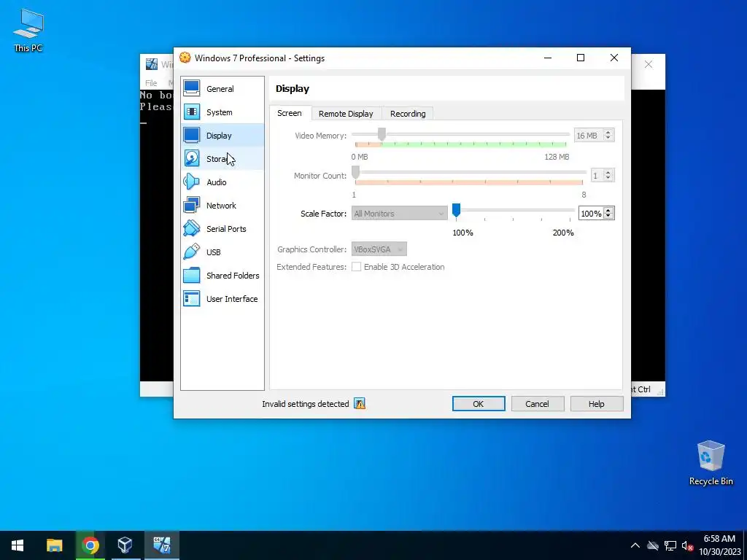This screenshot has height=560, width=747.
Task: Click the VirtualBox gear icon in the title bar
Action: (x=185, y=58)
